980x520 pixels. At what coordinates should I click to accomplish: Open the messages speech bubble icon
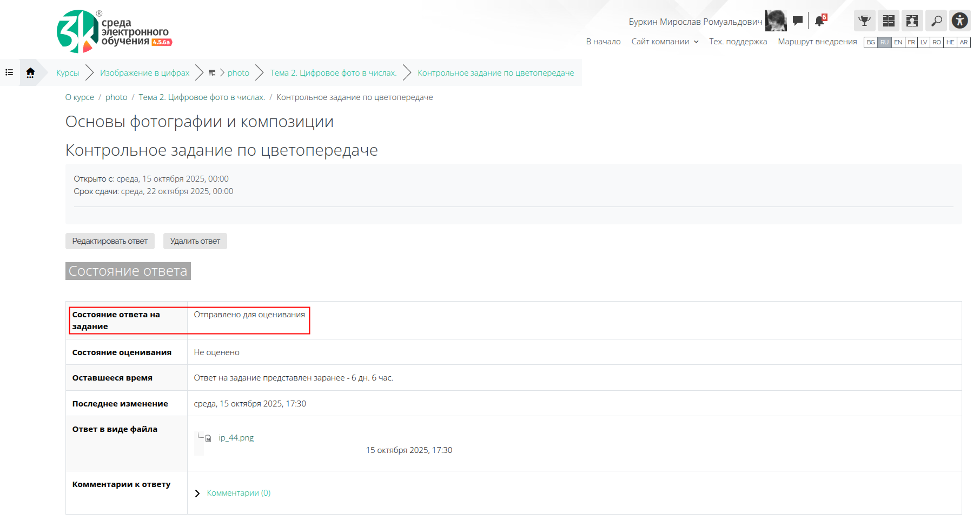[x=798, y=21]
